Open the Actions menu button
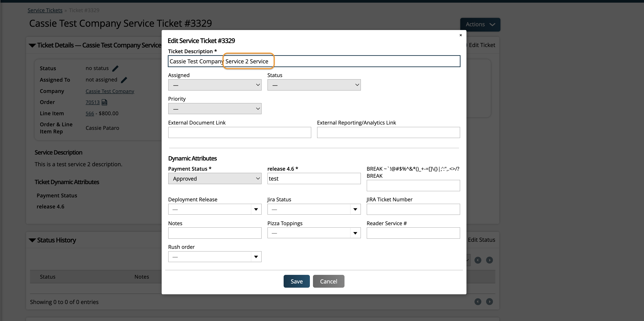The width and height of the screenshot is (644, 321). 480,25
